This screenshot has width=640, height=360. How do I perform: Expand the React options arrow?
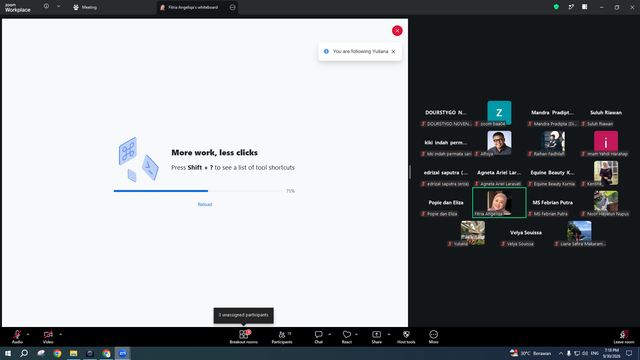[x=356, y=334]
